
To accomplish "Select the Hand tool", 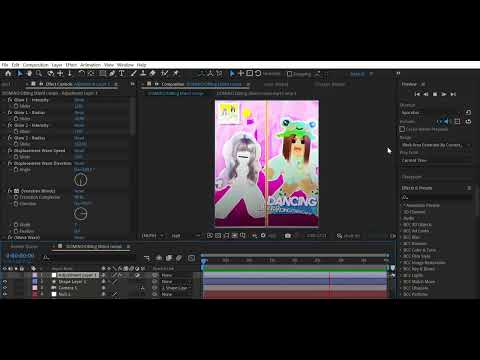I will pyautogui.click(x=29, y=74).
